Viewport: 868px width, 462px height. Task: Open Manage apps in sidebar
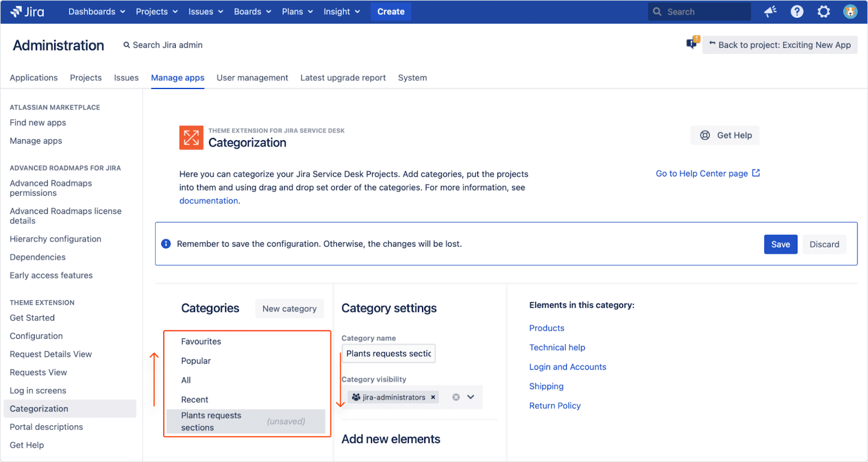pos(36,141)
